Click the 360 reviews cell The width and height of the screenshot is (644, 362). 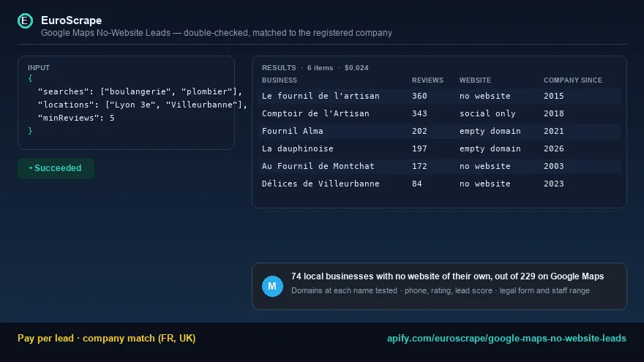tap(419, 96)
